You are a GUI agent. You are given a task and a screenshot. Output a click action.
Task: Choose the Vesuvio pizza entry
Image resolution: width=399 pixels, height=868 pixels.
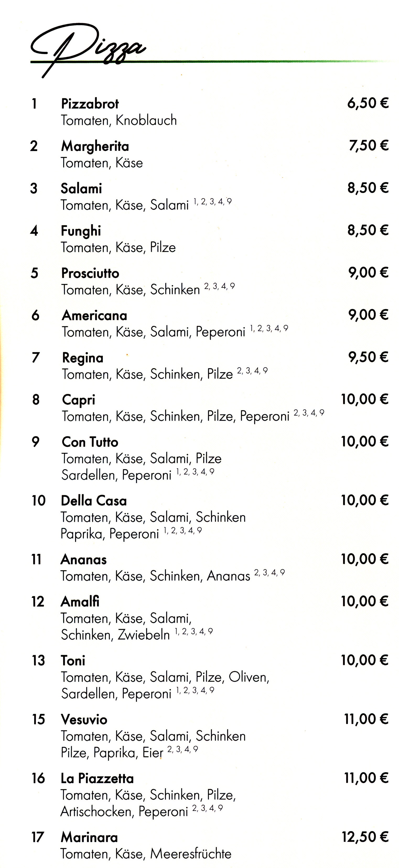84,720
